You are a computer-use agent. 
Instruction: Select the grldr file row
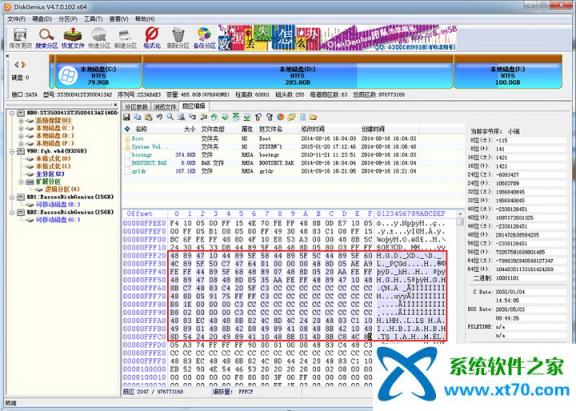270,171
